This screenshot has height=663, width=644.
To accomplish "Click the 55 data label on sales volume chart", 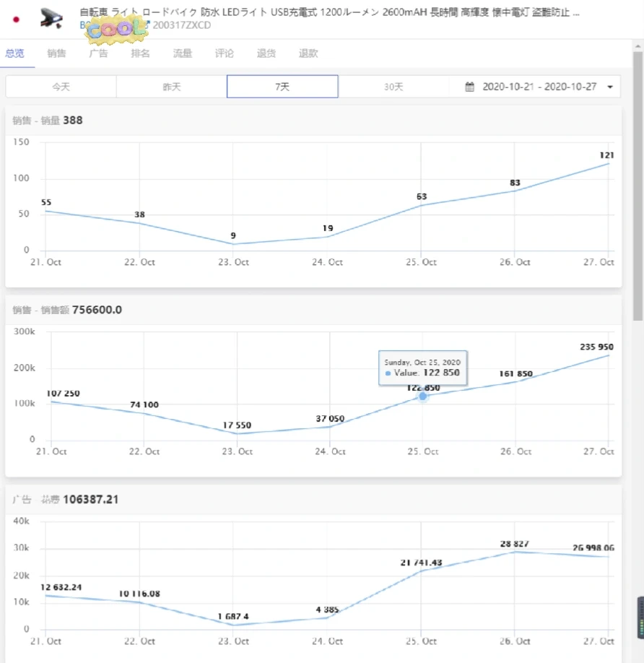I will 46,202.
